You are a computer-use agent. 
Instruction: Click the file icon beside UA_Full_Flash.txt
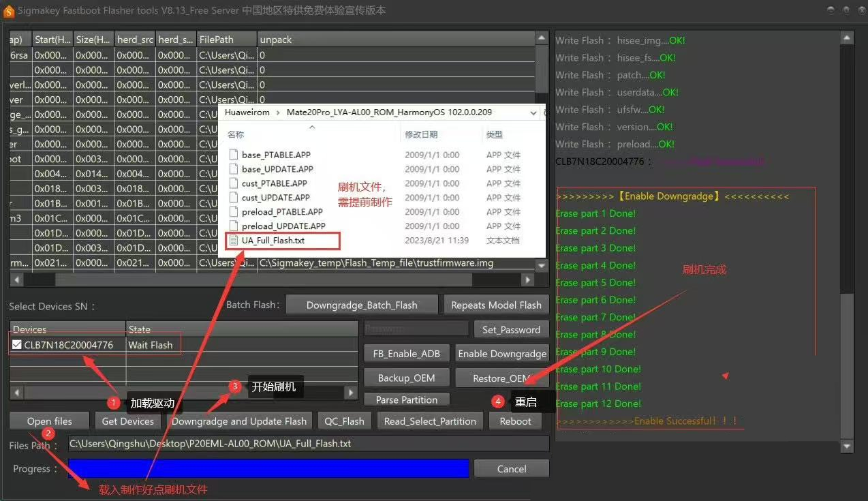tap(234, 240)
